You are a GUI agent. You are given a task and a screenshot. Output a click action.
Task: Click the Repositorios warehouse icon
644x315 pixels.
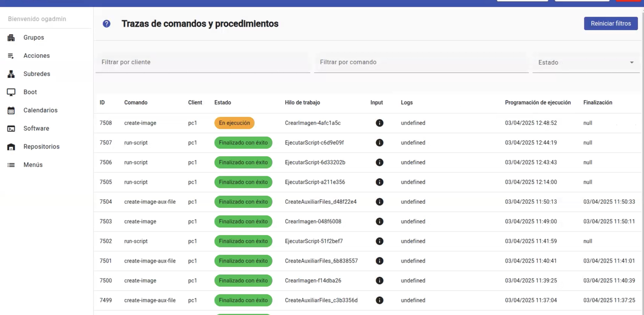coord(11,146)
